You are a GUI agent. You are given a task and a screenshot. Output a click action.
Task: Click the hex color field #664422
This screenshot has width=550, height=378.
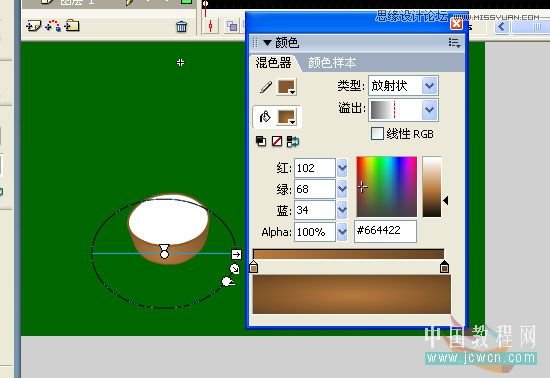click(x=385, y=231)
